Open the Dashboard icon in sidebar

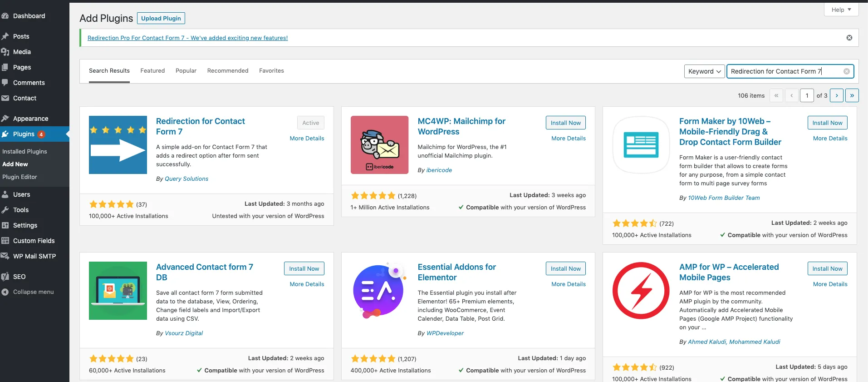(5, 16)
